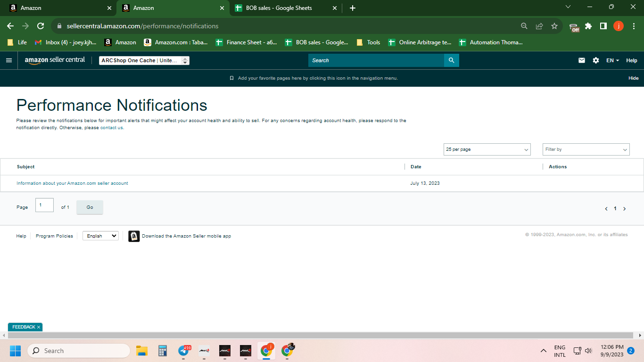Click the bookmark icon in the favorites bar
Screen dimensions: 644x362
[x=231, y=78]
